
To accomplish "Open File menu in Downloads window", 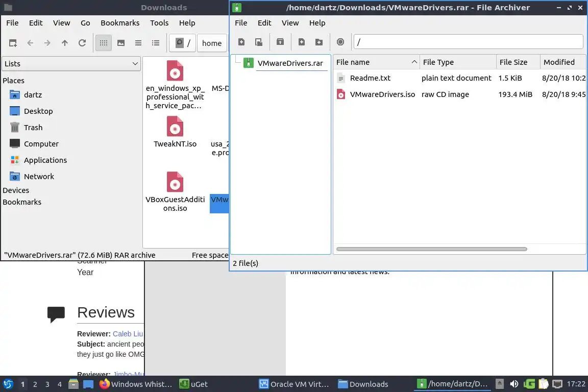I will pos(12,23).
